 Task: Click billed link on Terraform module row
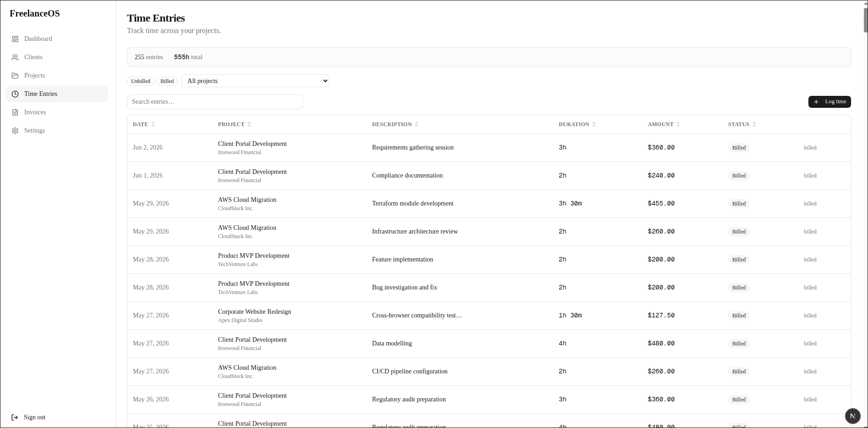click(810, 204)
